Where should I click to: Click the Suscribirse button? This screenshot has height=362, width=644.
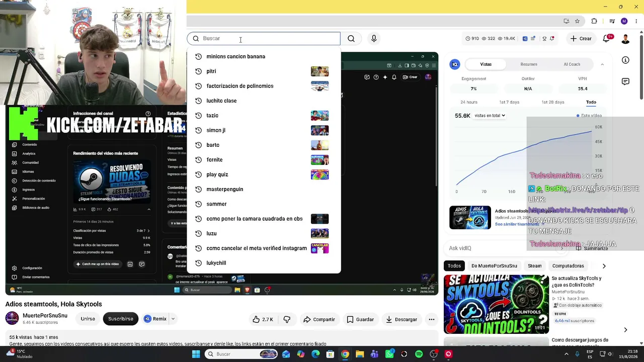pos(121,319)
